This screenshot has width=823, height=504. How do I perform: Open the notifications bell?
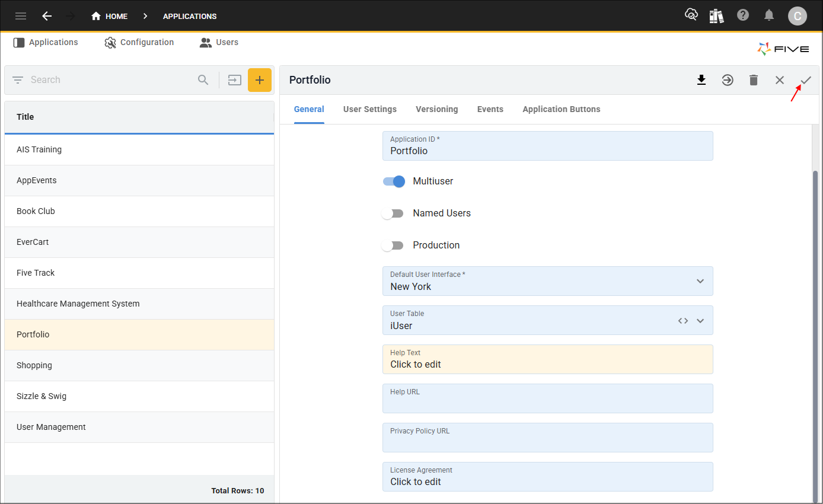[x=769, y=15]
